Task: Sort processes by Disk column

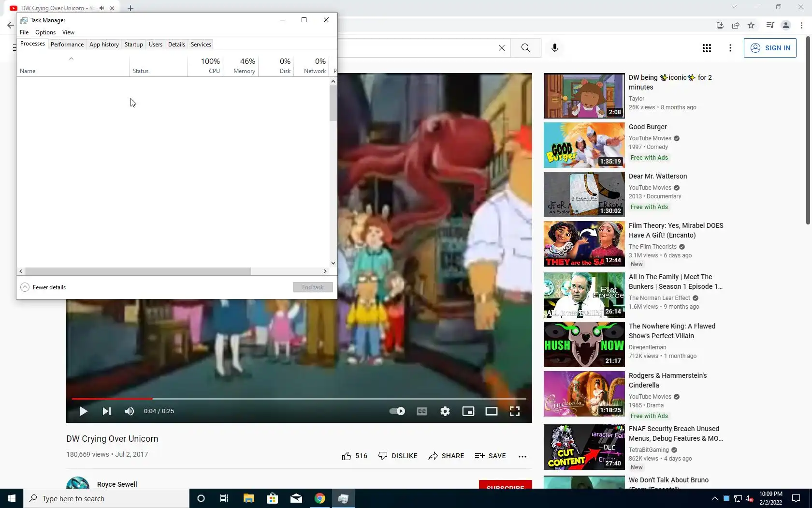Action: click(276, 66)
